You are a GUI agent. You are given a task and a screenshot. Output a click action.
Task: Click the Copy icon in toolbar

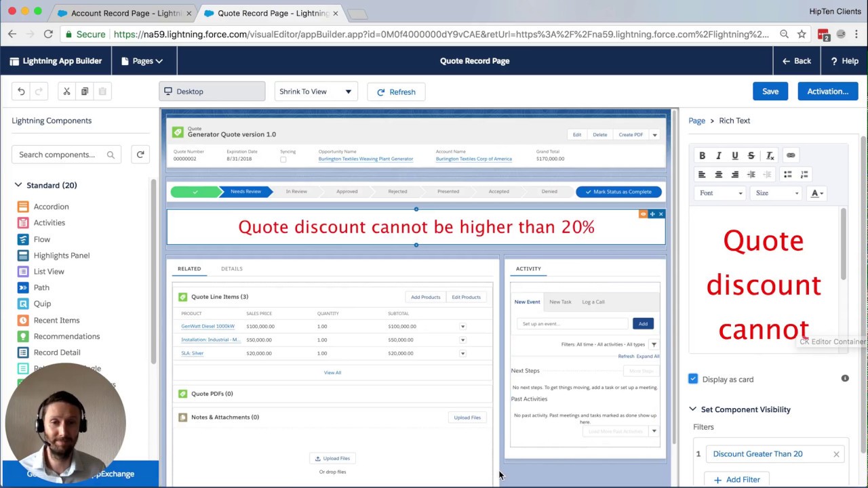pyautogui.click(x=85, y=91)
